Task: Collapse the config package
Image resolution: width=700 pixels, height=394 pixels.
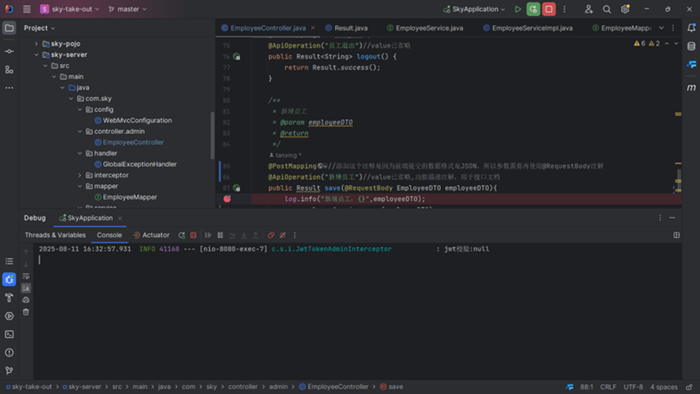Action: tap(80, 110)
